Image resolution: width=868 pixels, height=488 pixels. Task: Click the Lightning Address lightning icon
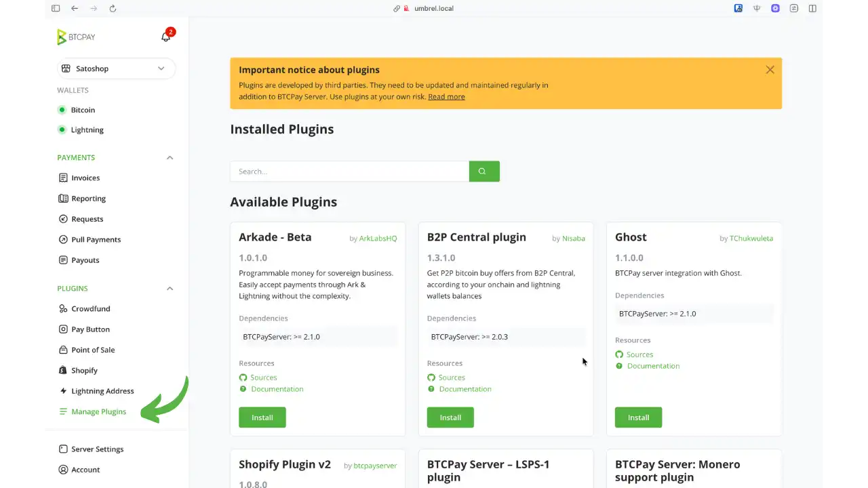[x=62, y=391]
